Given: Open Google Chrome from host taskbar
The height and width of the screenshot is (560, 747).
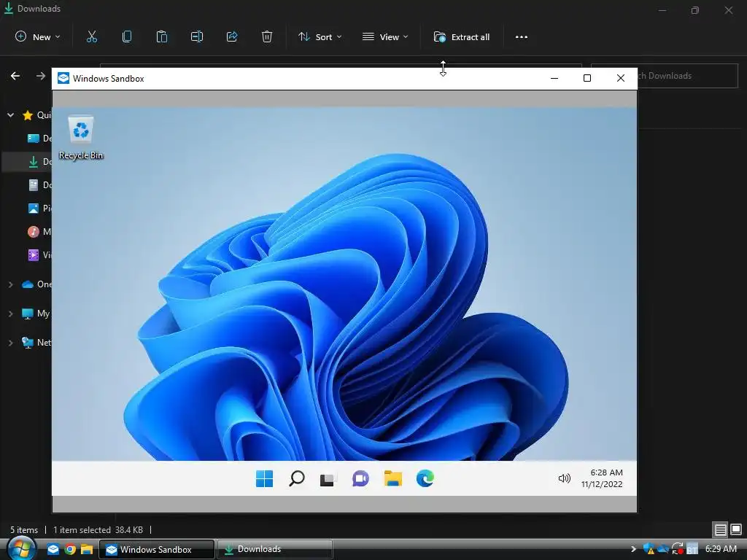Looking at the screenshot, I should pyautogui.click(x=70, y=550).
